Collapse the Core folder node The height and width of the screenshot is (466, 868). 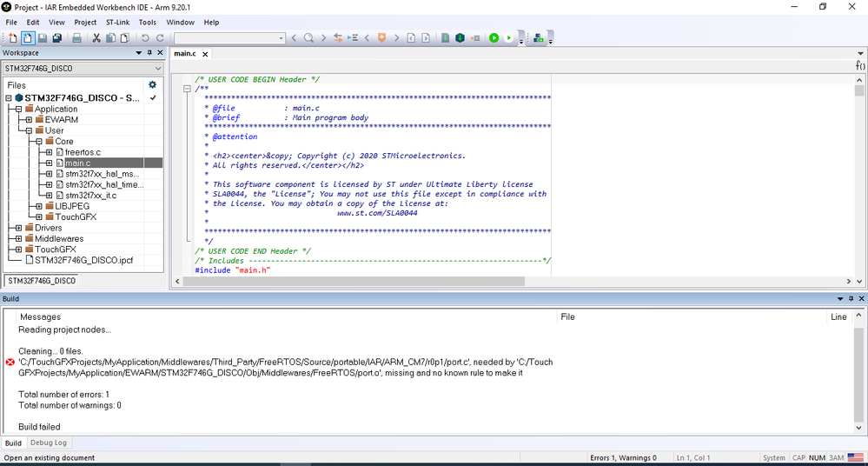tap(39, 142)
